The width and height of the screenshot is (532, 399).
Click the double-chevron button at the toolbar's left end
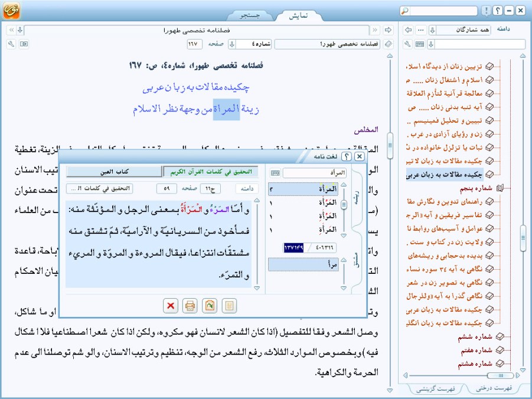[11, 30]
